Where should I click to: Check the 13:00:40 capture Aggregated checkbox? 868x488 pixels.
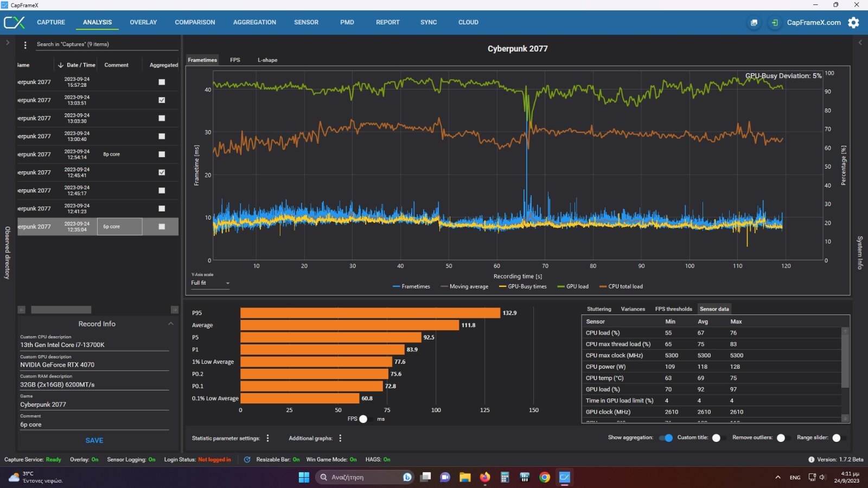pyautogui.click(x=162, y=137)
